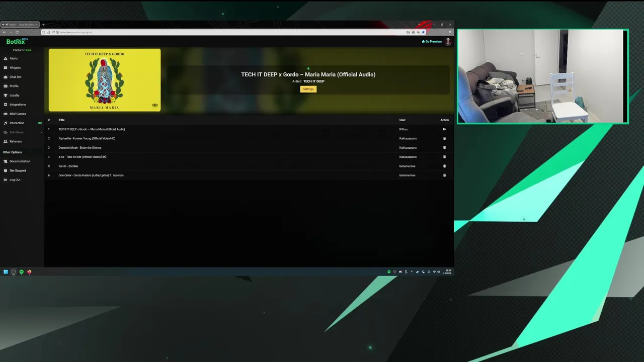Click the Log Out icon
The image size is (644, 362).
(6, 179)
